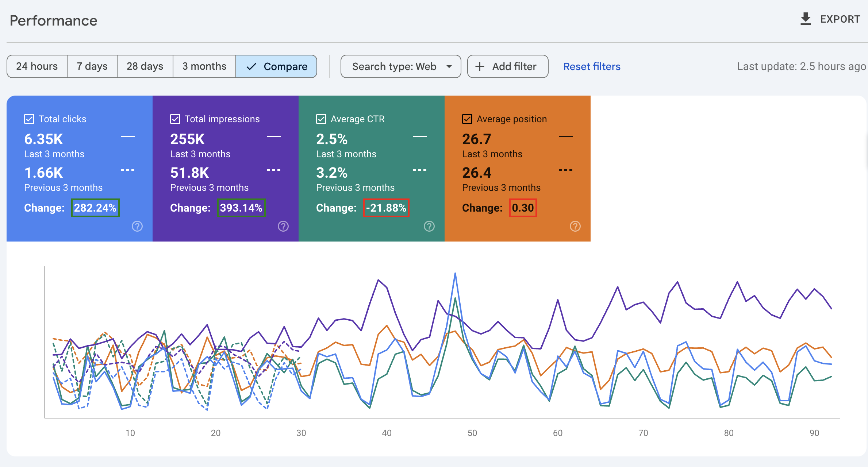This screenshot has height=467, width=868.
Task: Click the 282.24% change value
Action: tap(95, 208)
